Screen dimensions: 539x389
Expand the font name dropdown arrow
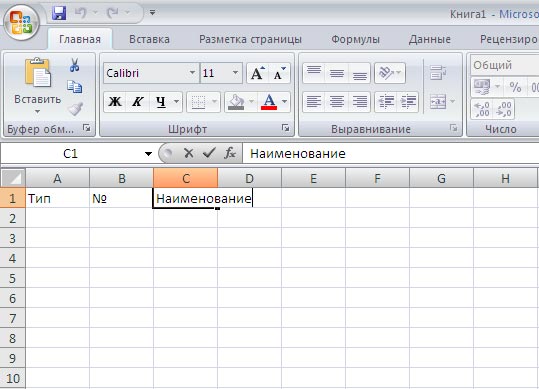tap(192, 73)
